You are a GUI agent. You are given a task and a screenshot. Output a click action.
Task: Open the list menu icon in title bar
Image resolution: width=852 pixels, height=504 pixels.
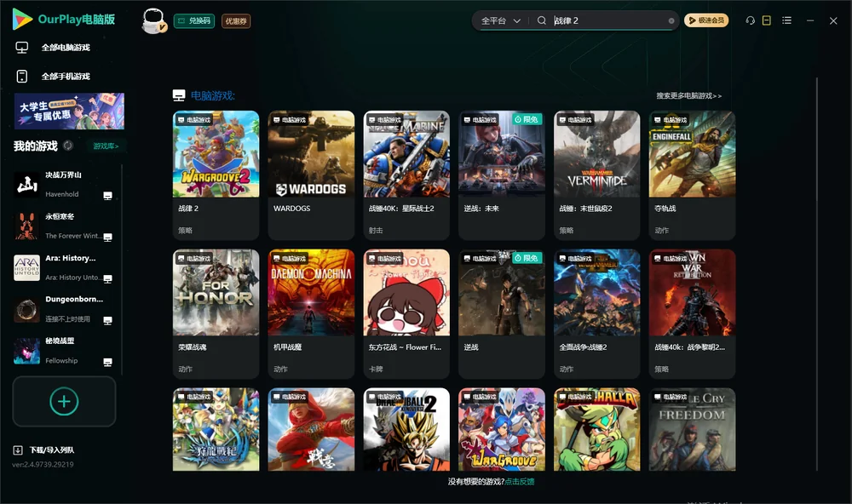click(x=786, y=20)
